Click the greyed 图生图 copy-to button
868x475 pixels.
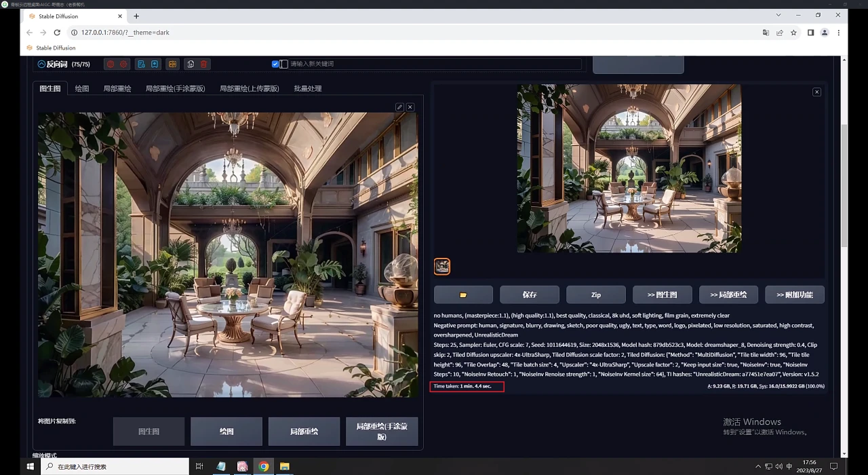coord(149,432)
